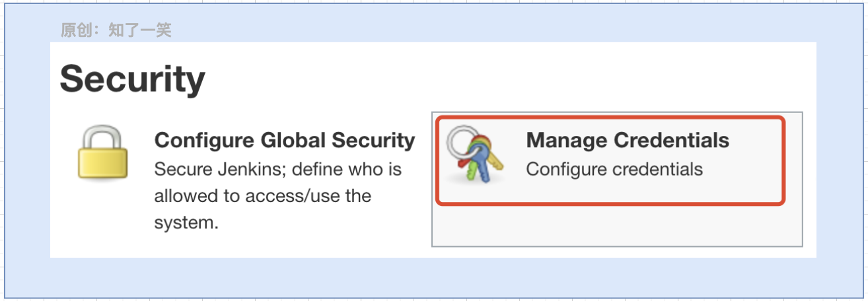Open Configure Global Security
The image size is (868, 301).
pos(285,141)
